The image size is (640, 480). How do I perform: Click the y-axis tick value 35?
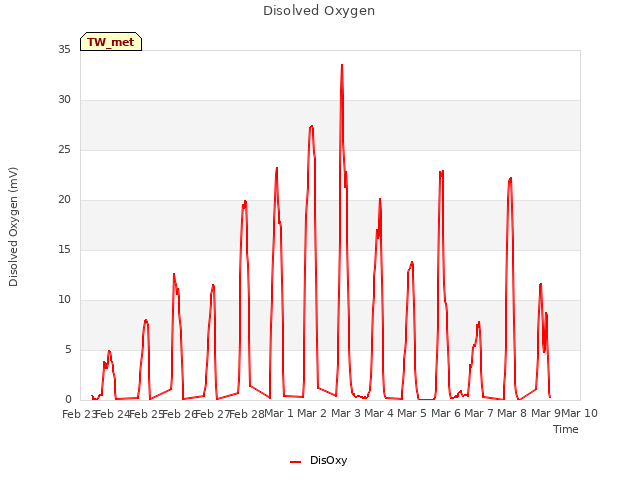coord(64,49)
